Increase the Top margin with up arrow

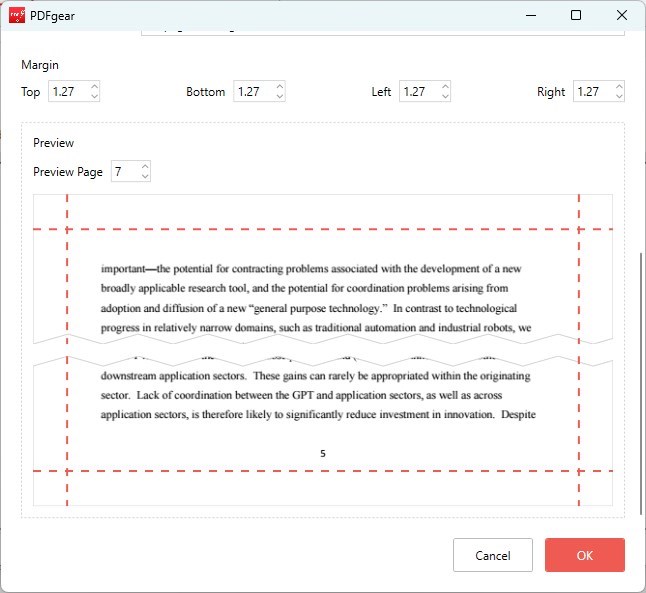pyautogui.click(x=95, y=87)
